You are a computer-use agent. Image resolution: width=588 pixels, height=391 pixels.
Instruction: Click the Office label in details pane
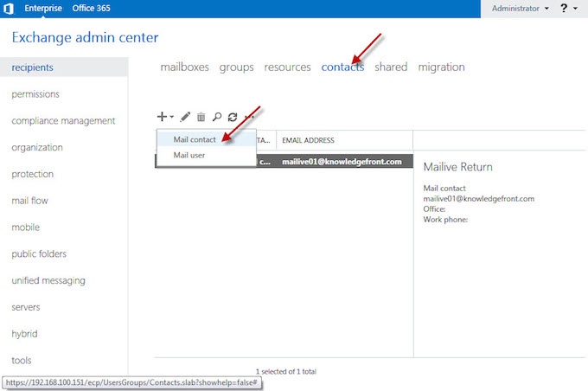point(434,209)
